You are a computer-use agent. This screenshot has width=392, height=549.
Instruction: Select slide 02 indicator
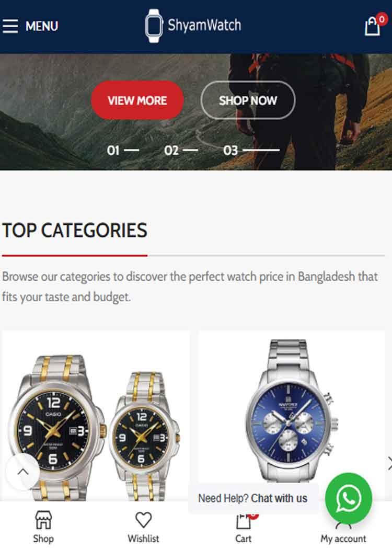pos(181,150)
